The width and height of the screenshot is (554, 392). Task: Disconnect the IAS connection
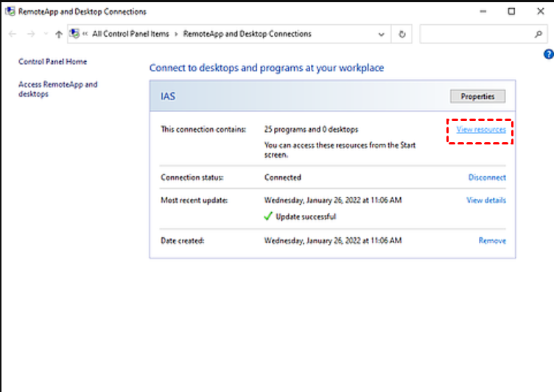tap(487, 178)
